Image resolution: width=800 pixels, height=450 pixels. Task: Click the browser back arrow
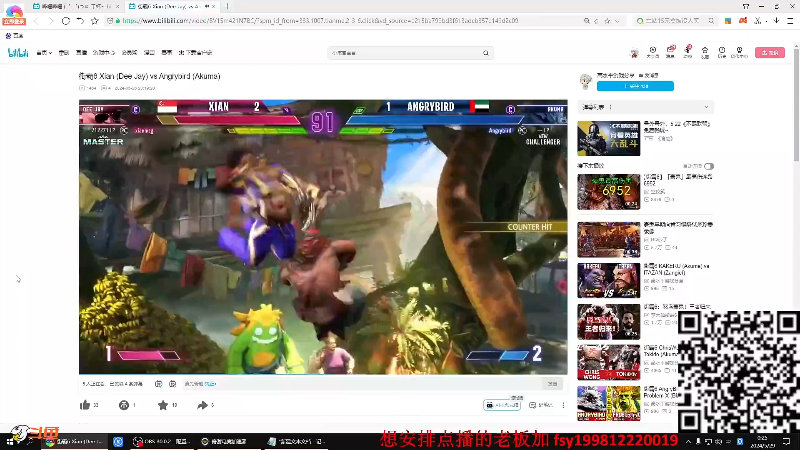coord(36,21)
